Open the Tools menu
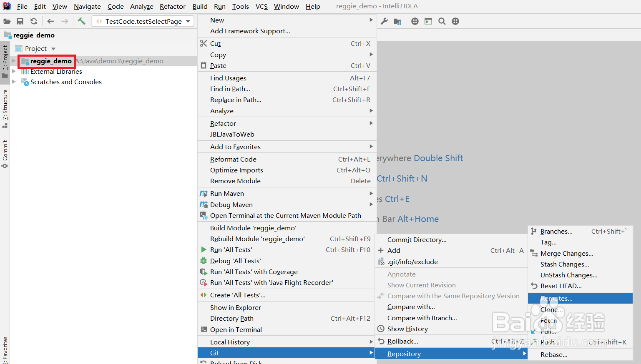 tap(240, 6)
